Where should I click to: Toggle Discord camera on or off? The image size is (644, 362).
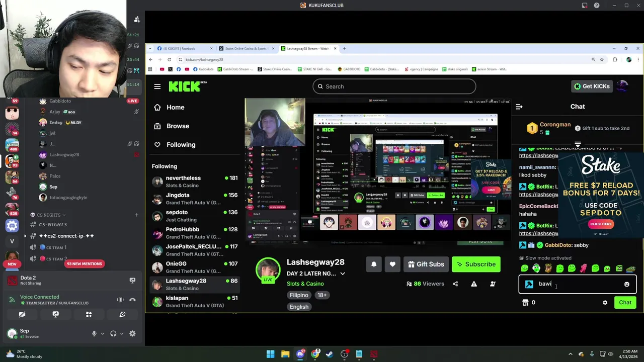(22, 314)
